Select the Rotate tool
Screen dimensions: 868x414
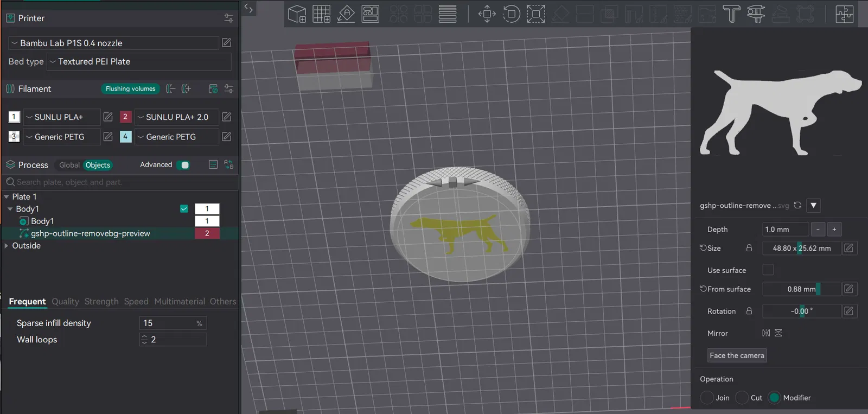coord(511,14)
